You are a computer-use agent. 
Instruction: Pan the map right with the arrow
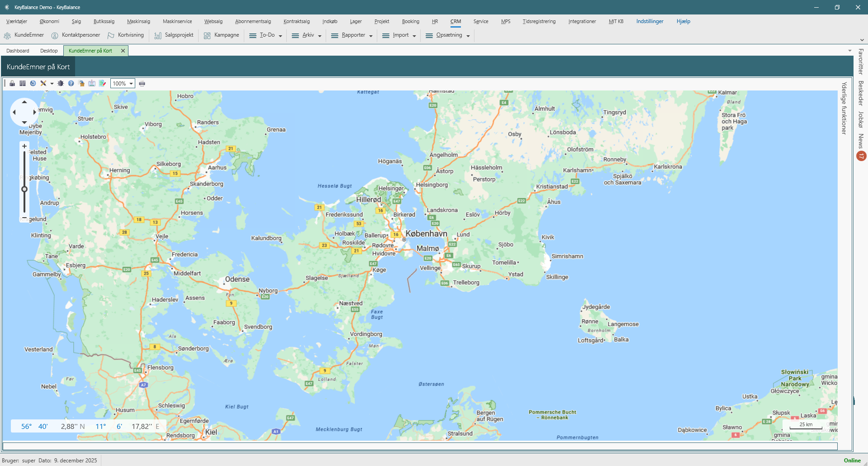pos(35,112)
